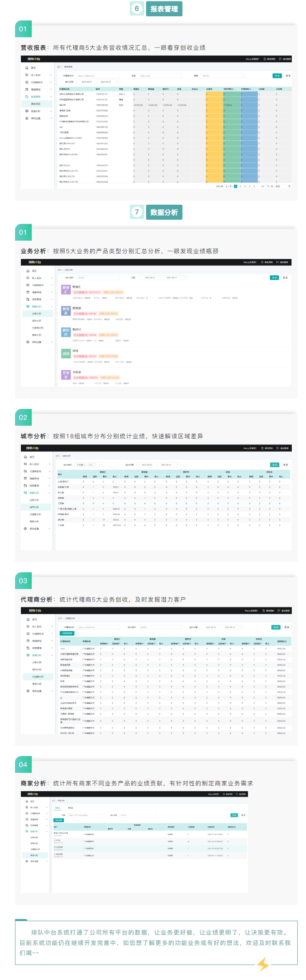Screen dimensions: 306x980
Task: Open 首页 home icon in 营收报表 screenshot
Action: (27, 68)
